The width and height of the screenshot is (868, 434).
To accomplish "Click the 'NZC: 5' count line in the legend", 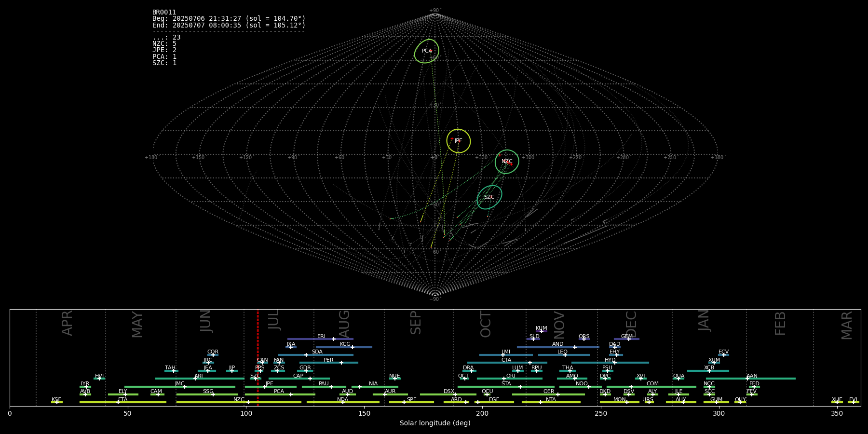I will pyautogui.click(x=164, y=43).
